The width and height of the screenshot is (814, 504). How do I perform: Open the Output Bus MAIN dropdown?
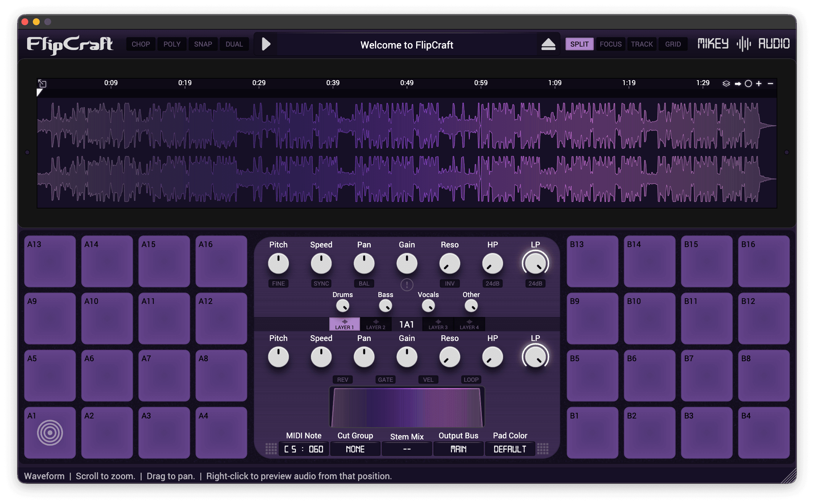click(458, 449)
